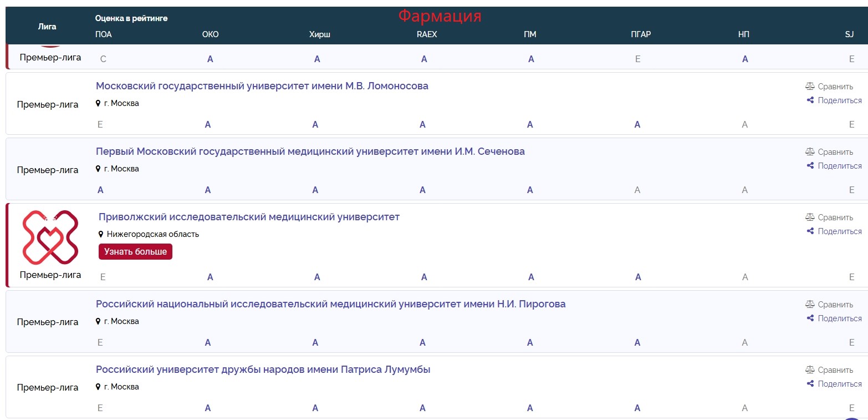Image resolution: width=868 pixels, height=420 pixels.
Task: Click the Фармация heading at the top
Action: point(440,16)
